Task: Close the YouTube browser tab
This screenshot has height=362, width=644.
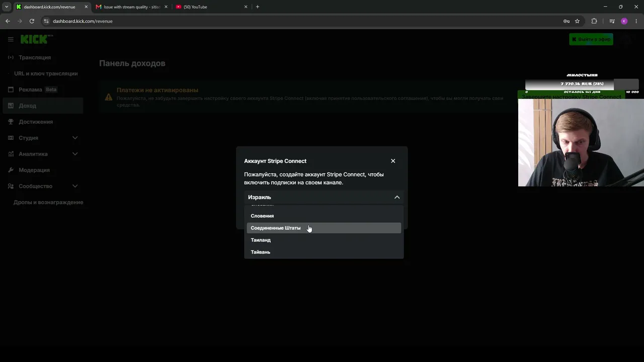Action: click(246, 7)
